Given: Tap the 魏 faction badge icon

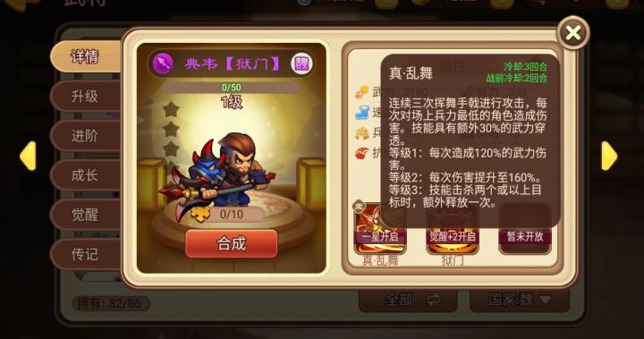Looking at the screenshot, I should (x=302, y=64).
